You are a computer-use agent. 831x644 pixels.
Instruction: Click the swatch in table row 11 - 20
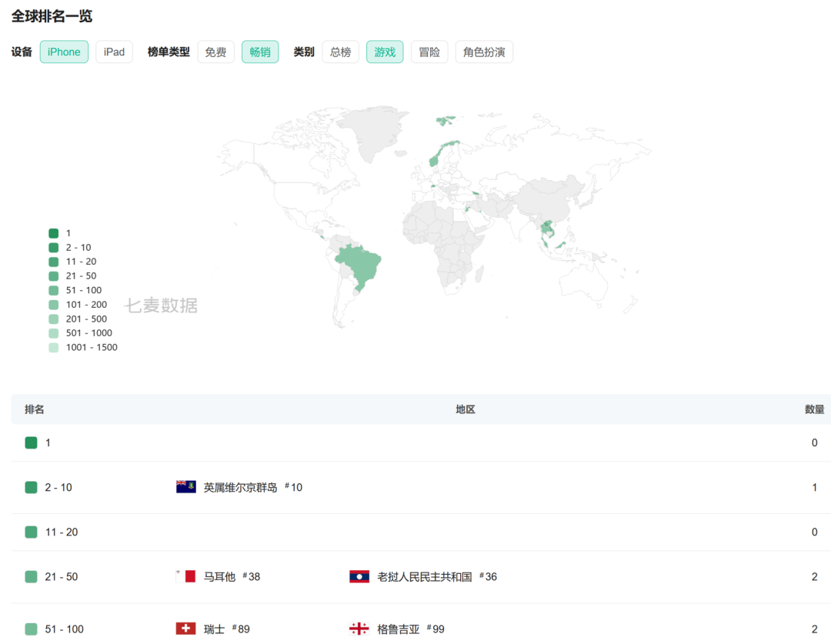coord(32,532)
